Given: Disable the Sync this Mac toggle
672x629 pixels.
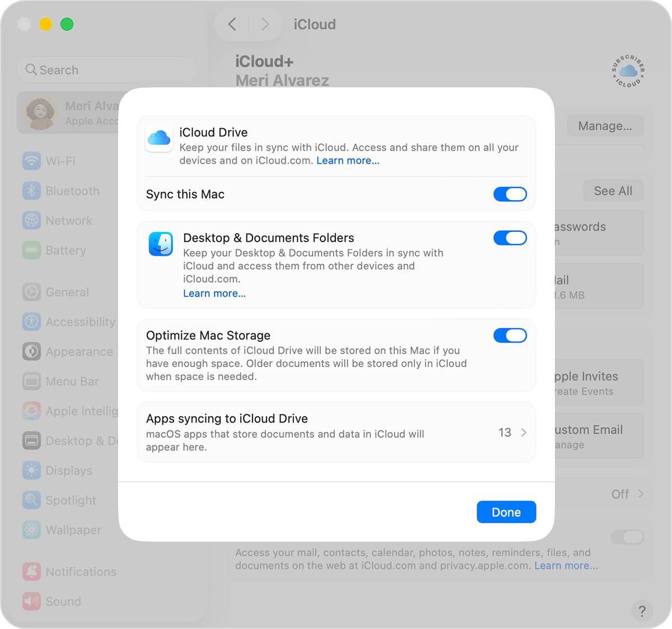Looking at the screenshot, I should point(510,194).
